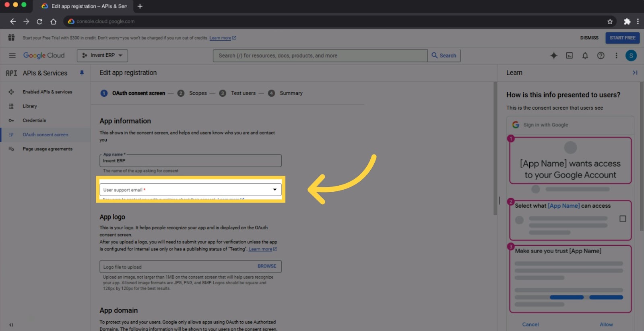
Task: Click the START FREE button
Action: [x=622, y=38]
